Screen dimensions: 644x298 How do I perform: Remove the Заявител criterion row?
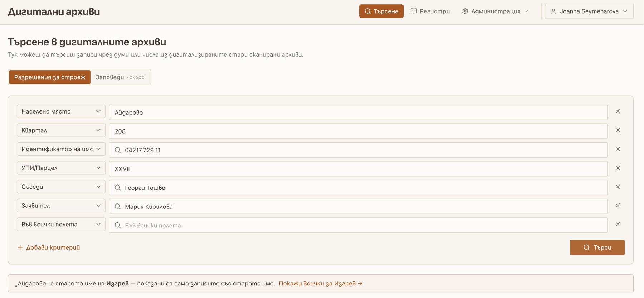[618, 206]
